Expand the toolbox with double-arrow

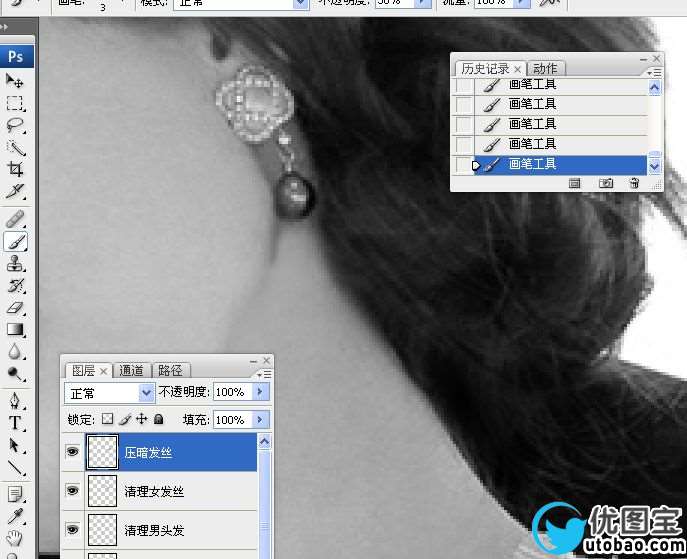(4, 27)
